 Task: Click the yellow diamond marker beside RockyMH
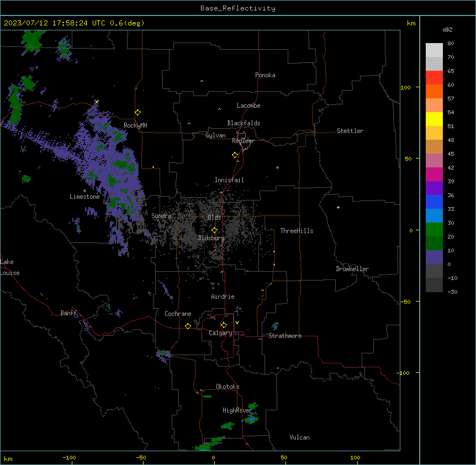[137, 113]
